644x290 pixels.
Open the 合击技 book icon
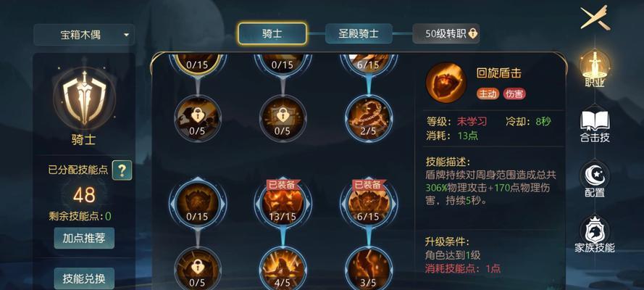pos(595,125)
